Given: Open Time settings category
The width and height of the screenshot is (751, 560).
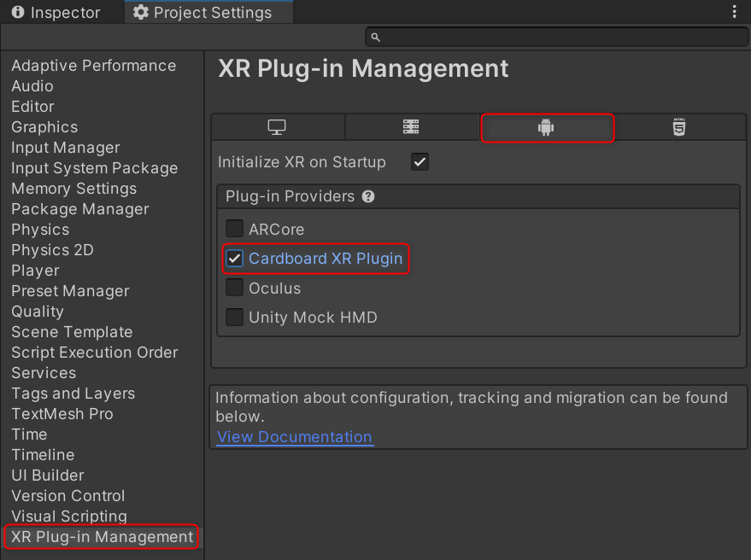Looking at the screenshot, I should pyautogui.click(x=29, y=435).
